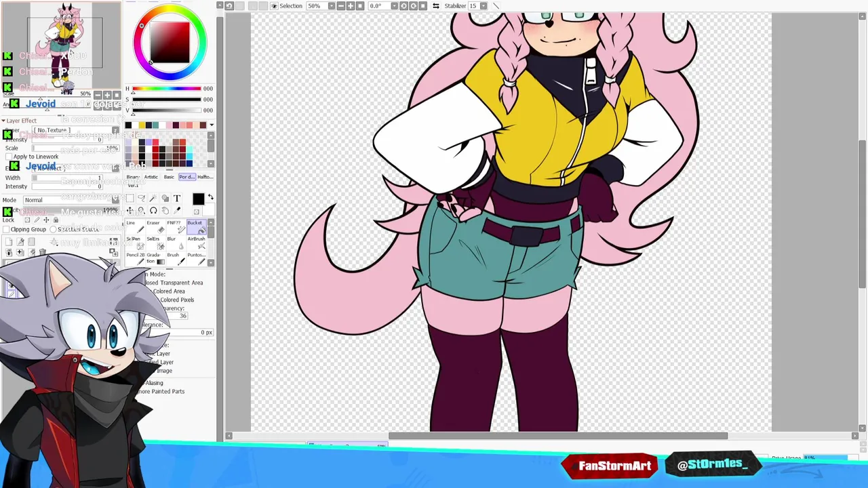Collapse the Layer Effect section

pos(3,121)
